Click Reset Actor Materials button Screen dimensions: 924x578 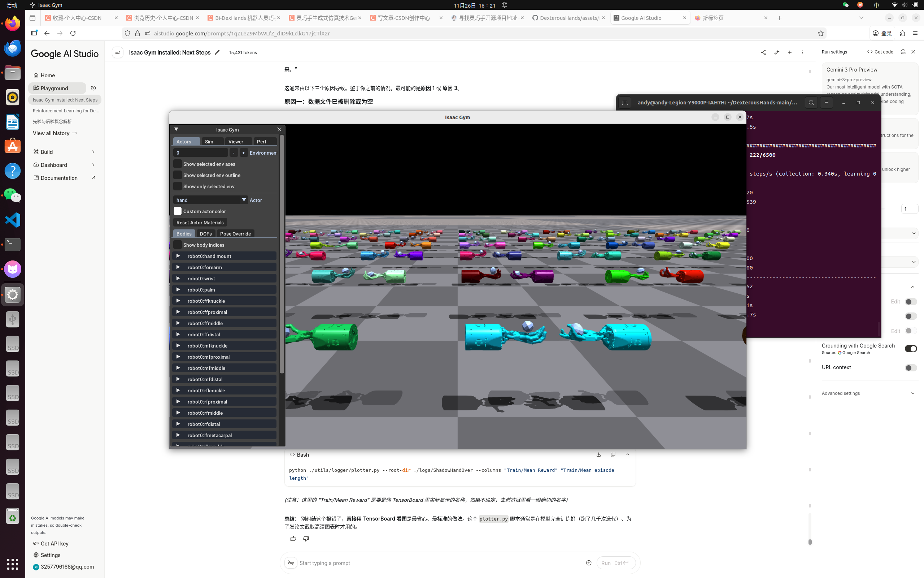coord(200,223)
